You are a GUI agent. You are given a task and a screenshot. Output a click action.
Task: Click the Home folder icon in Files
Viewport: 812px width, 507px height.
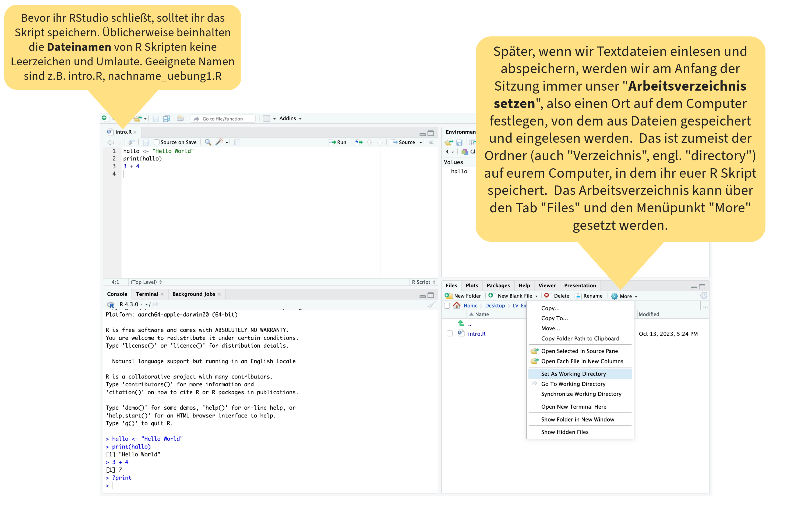click(457, 305)
